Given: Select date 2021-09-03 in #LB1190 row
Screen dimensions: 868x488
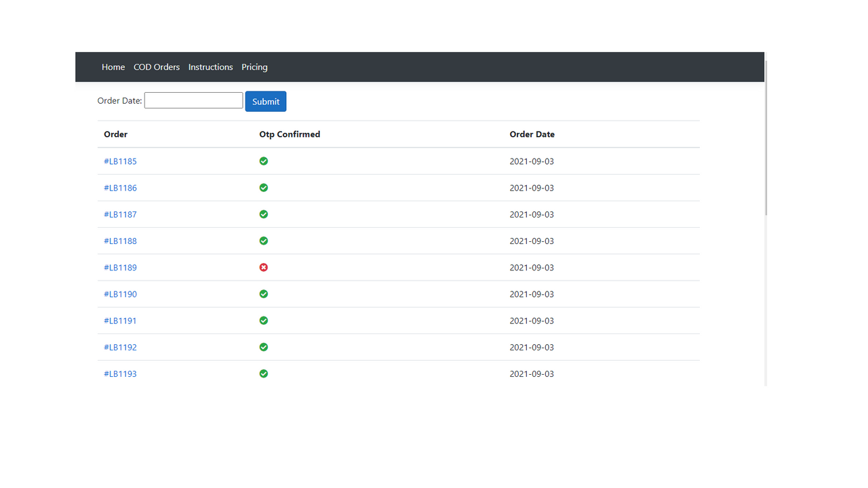Looking at the screenshot, I should [x=532, y=294].
